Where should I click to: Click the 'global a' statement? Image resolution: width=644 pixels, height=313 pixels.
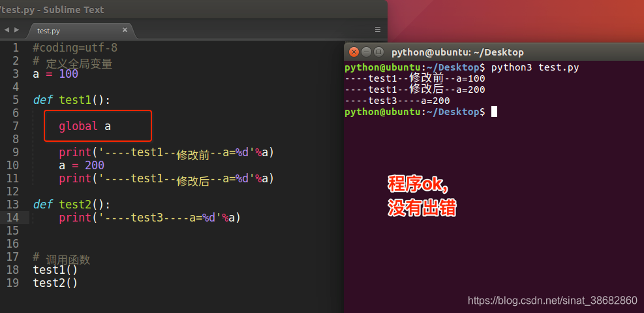(85, 126)
